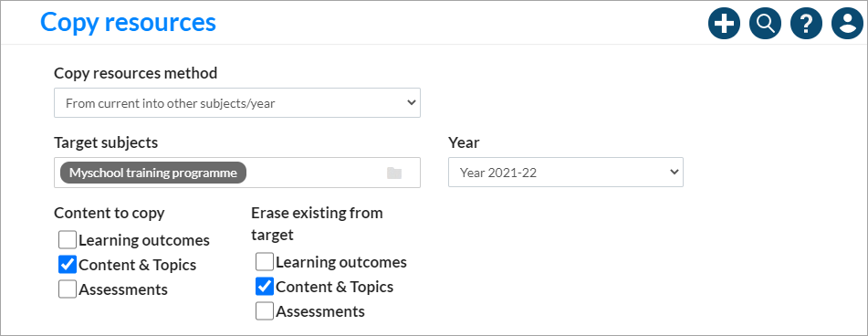Screen dimensions: 868x336
Task: Click the Erase existing from target heading
Action: [x=317, y=224]
